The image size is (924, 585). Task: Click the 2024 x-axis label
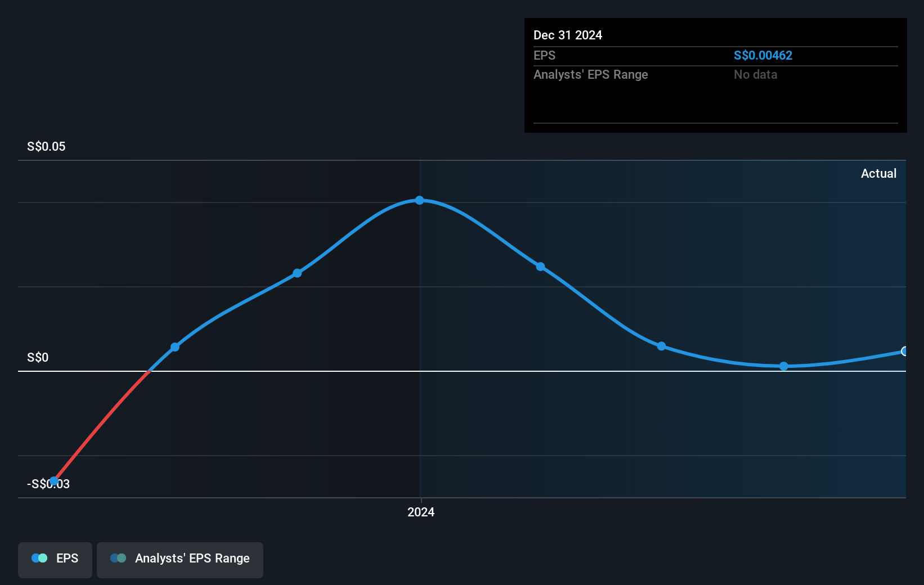(421, 512)
